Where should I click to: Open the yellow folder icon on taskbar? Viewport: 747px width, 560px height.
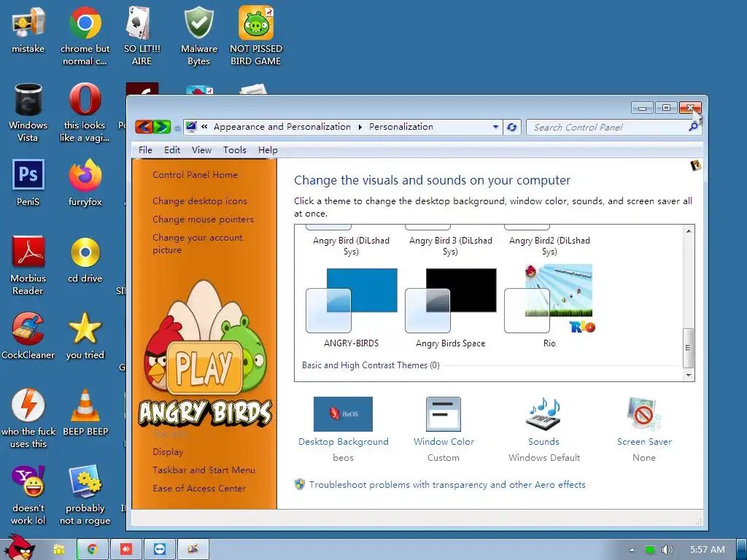click(59, 550)
